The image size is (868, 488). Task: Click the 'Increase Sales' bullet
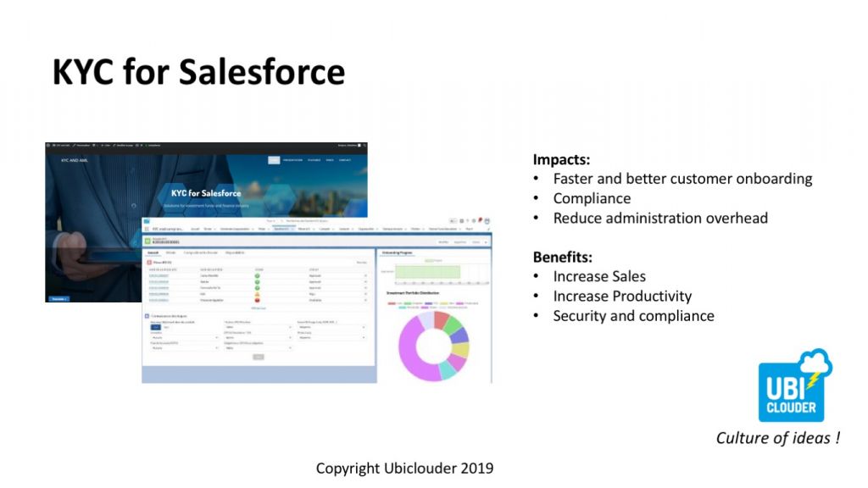[599, 276]
